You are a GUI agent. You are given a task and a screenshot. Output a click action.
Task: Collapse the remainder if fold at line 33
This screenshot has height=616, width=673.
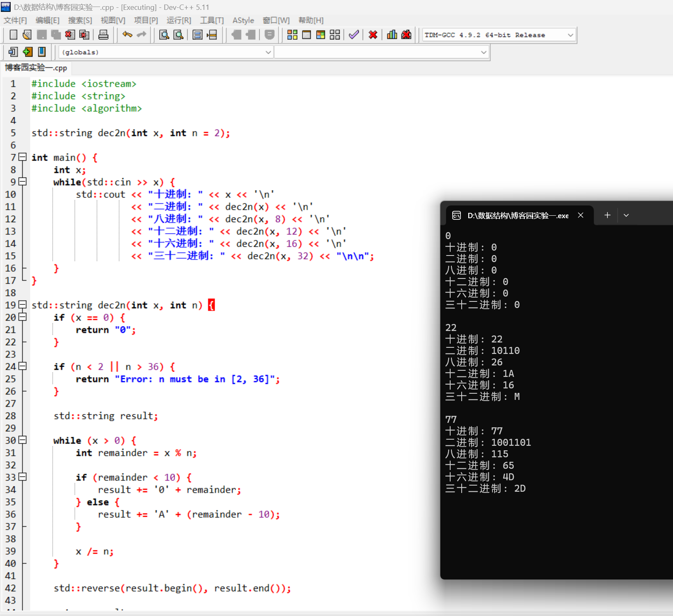23,477
